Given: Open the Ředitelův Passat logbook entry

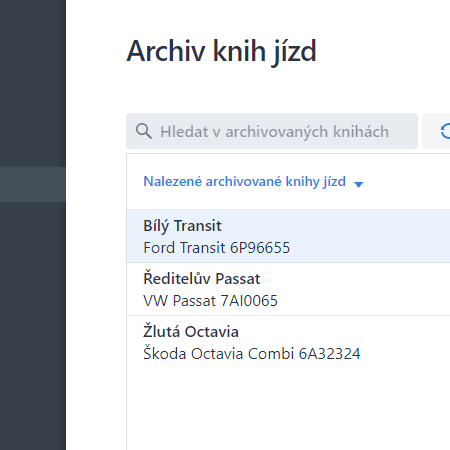Looking at the screenshot, I should (x=288, y=289).
